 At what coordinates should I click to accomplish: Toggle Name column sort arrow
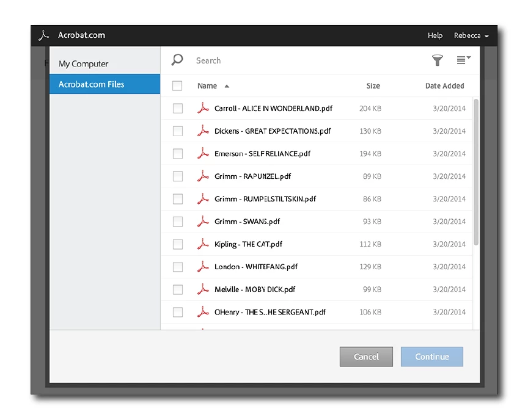[227, 86]
